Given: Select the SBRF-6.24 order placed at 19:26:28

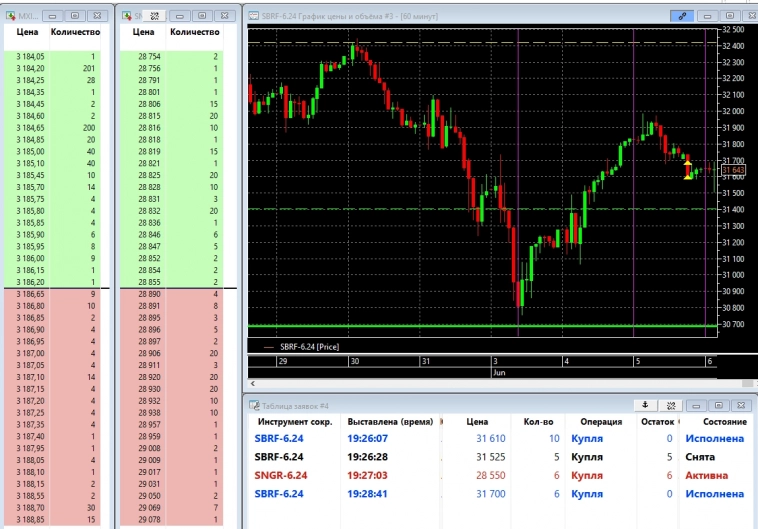Looking at the screenshot, I should [x=500, y=457].
